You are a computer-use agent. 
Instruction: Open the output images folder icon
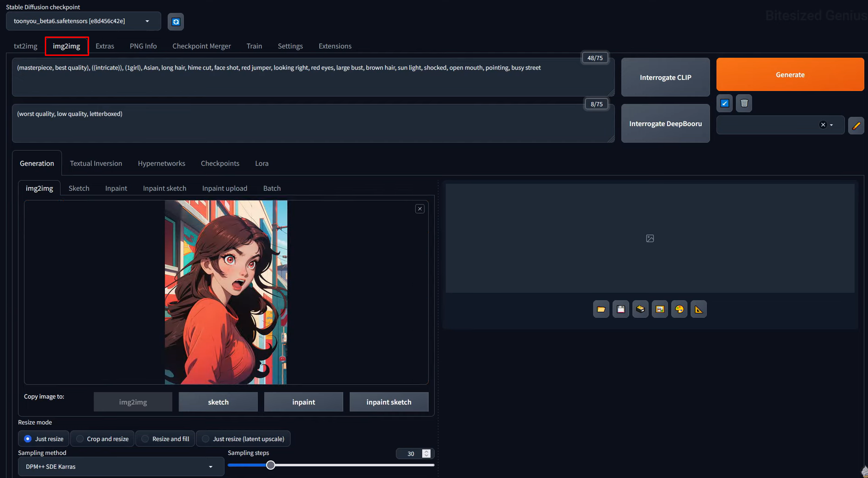[601, 309]
